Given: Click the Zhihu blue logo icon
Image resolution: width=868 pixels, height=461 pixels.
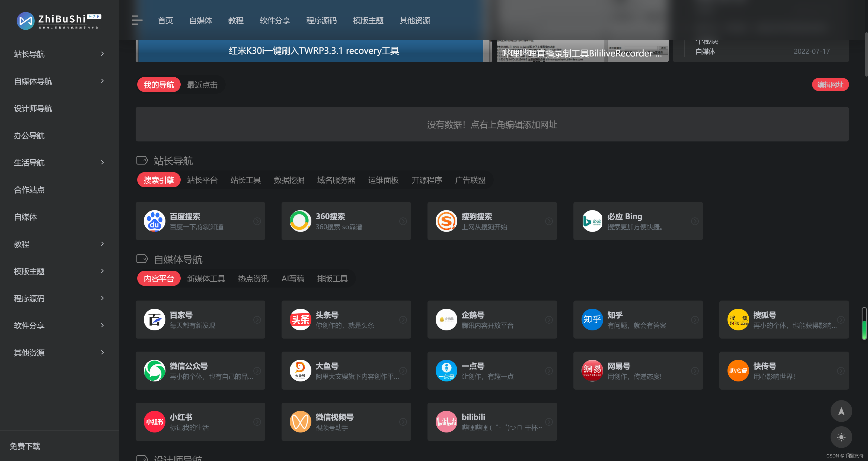Looking at the screenshot, I should pyautogui.click(x=592, y=320).
